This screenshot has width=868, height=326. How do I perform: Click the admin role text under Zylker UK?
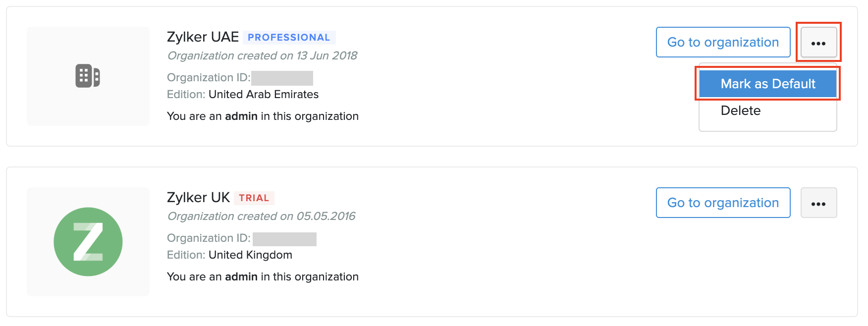(x=241, y=277)
